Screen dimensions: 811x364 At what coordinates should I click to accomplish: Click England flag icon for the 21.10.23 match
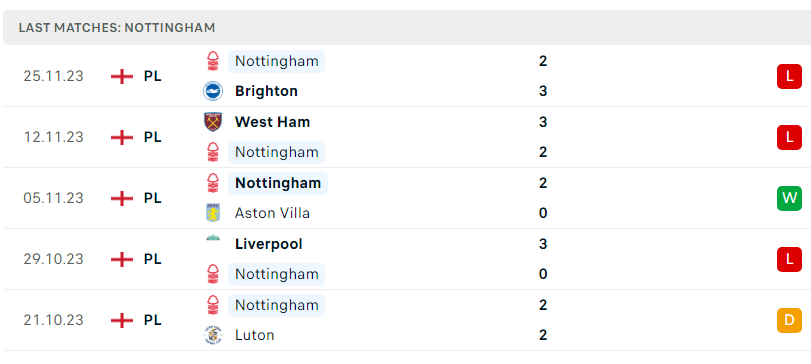click(x=122, y=320)
